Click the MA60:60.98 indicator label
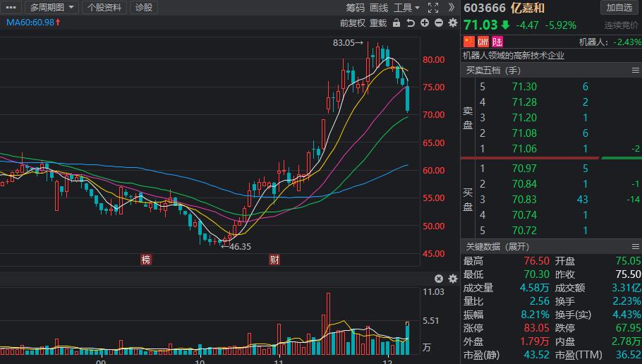Screen dimensions: 642x364 33,23
